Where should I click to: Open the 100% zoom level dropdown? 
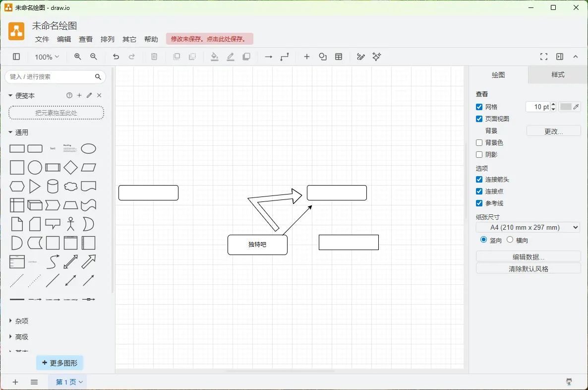click(x=46, y=57)
